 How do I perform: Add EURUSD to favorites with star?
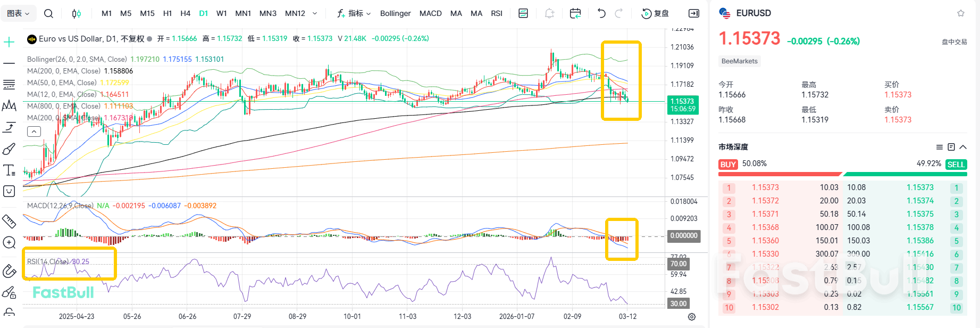pos(960,13)
